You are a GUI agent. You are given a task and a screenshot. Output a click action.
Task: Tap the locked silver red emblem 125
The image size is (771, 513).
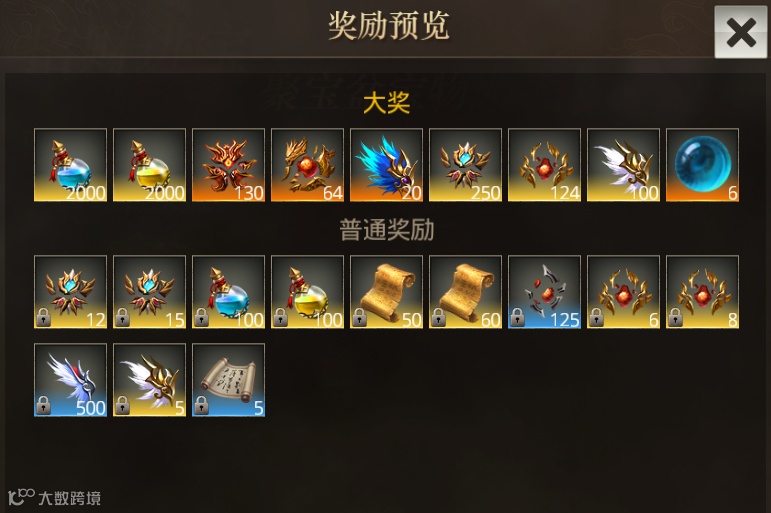point(544,292)
